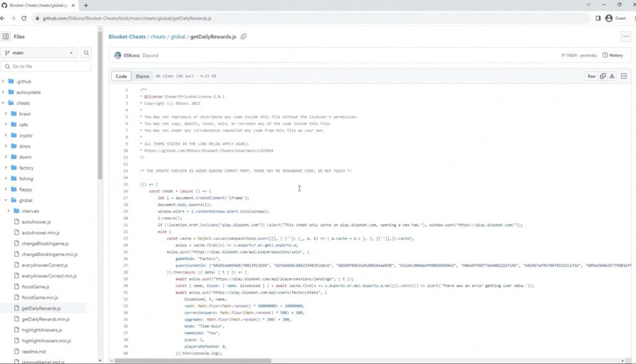This screenshot has height=364, width=636.
Task: Switch to the Blame view tab
Action: point(142,76)
